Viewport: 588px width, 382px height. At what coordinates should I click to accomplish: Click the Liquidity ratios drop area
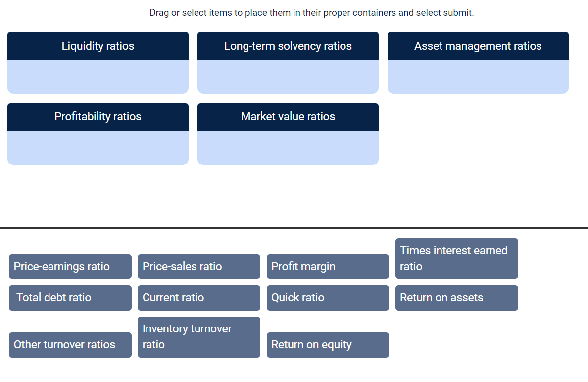(x=98, y=77)
